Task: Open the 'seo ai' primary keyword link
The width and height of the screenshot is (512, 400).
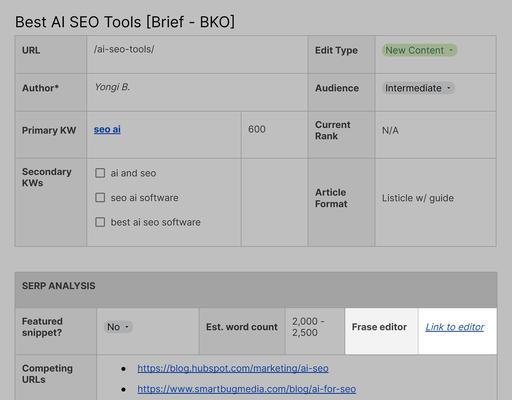Action: [x=107, y=129]
